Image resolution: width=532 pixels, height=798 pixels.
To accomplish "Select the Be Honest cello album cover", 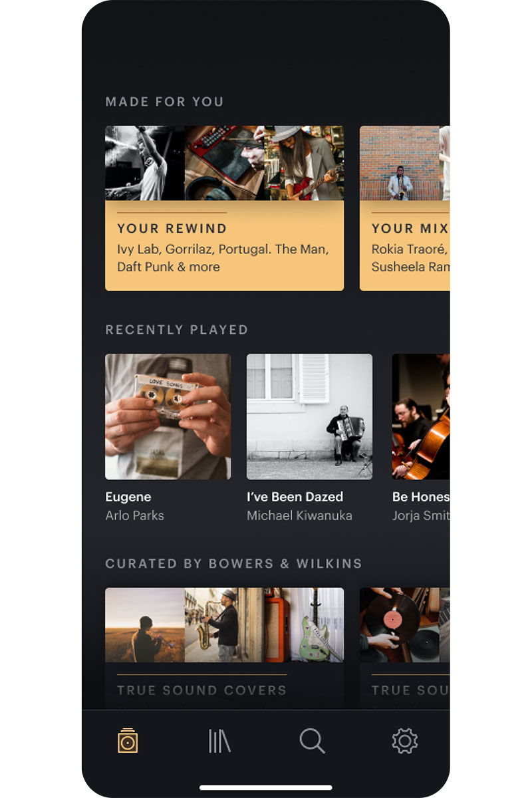I will (421, 416).
